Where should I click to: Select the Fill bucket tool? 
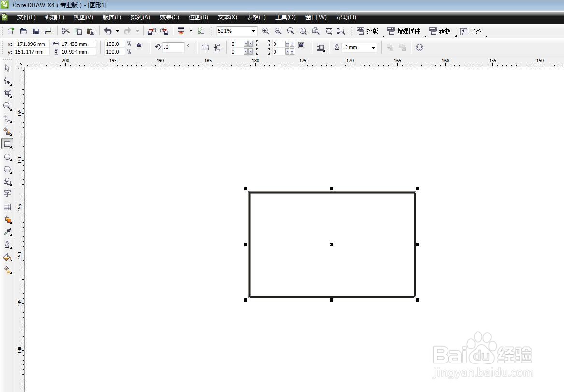7,257
